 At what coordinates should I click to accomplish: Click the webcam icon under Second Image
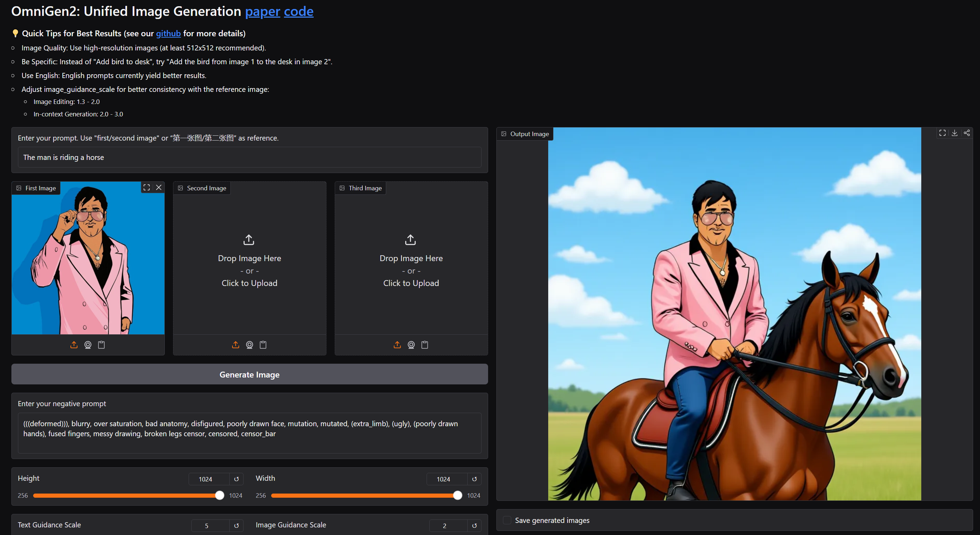(x=249, y=345)
